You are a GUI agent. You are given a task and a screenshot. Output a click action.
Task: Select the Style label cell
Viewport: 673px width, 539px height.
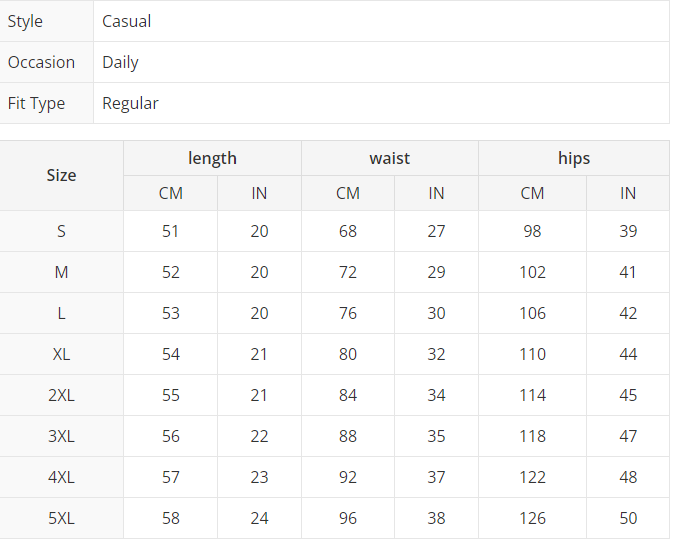point(26,21)
